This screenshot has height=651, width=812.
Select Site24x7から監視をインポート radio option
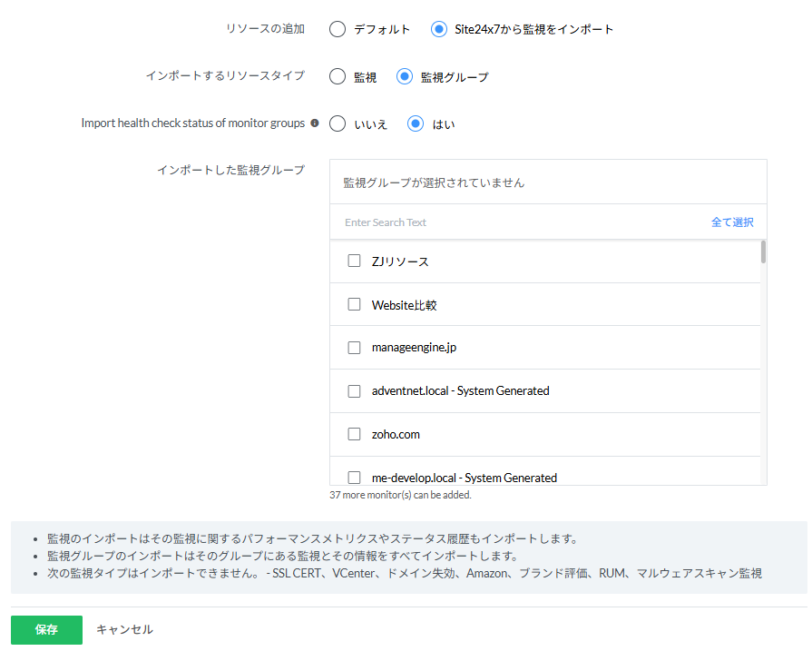point(438,29)
